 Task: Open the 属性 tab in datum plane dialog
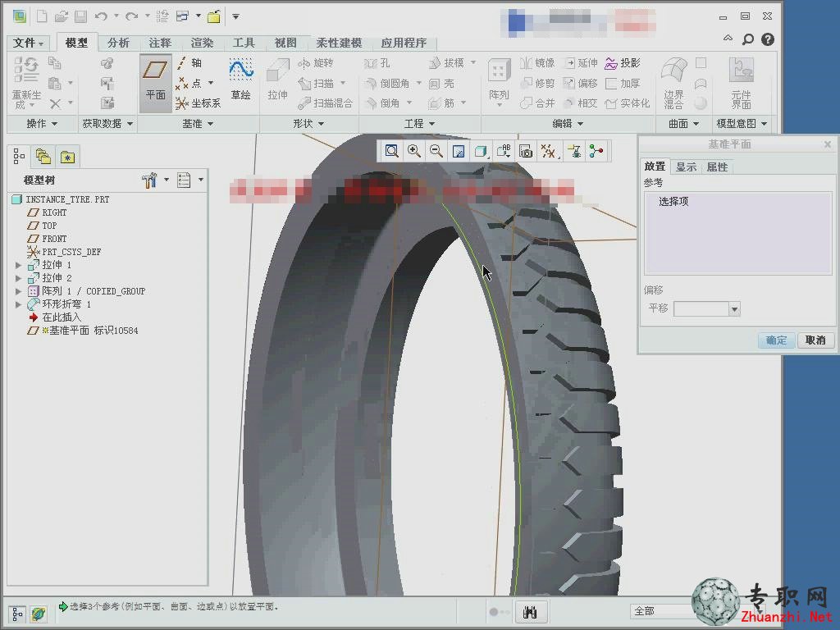[x=717, y=167]
